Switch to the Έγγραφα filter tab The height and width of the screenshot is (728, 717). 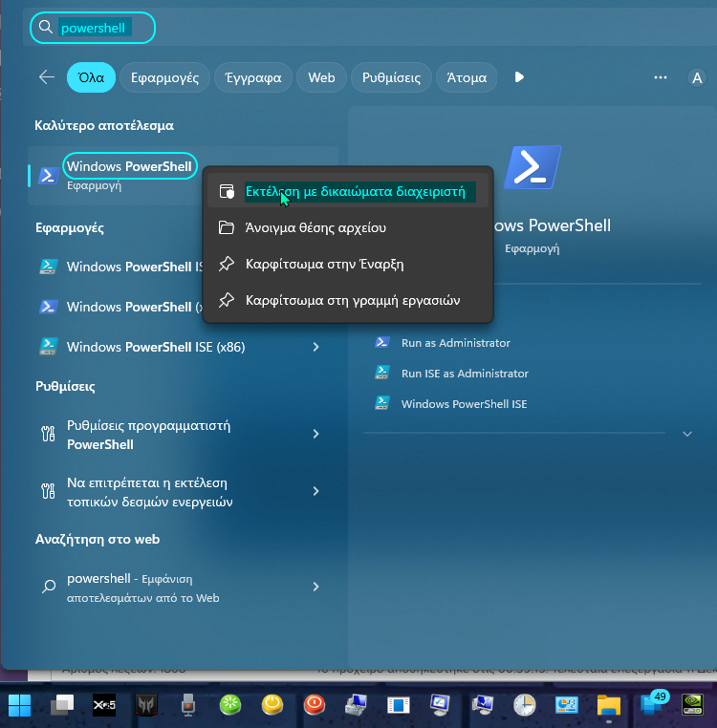pyautogui.click(x=253, y=77)
